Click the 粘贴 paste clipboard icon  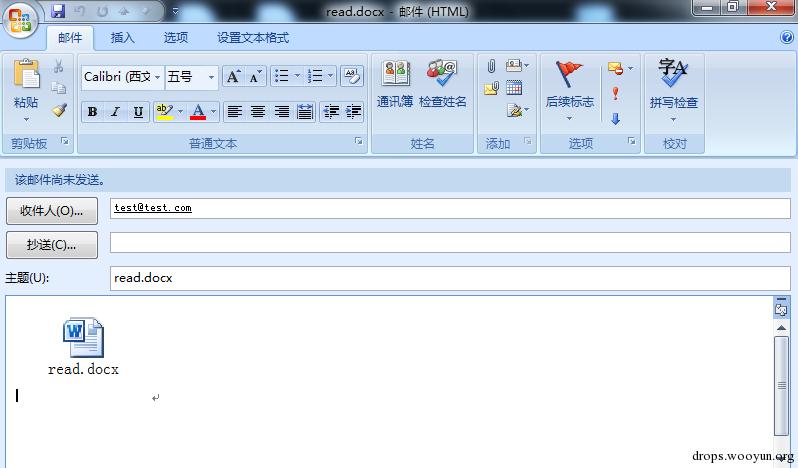pyautogui.click(x=26, y=74)
